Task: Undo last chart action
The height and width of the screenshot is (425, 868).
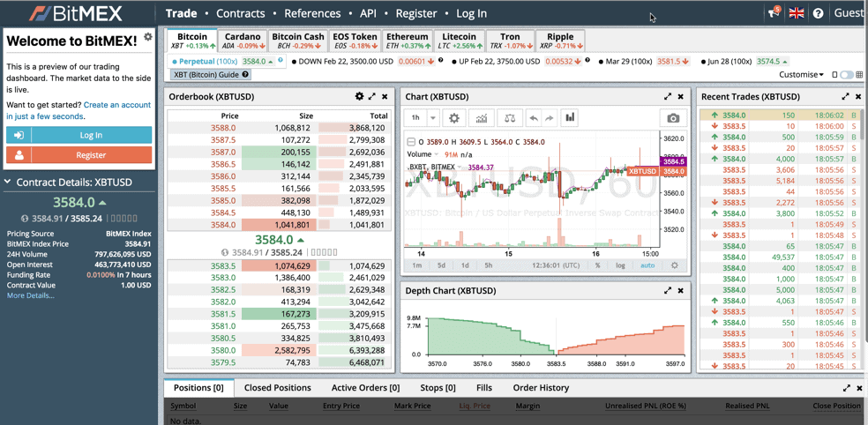Action: pos(534,118)
